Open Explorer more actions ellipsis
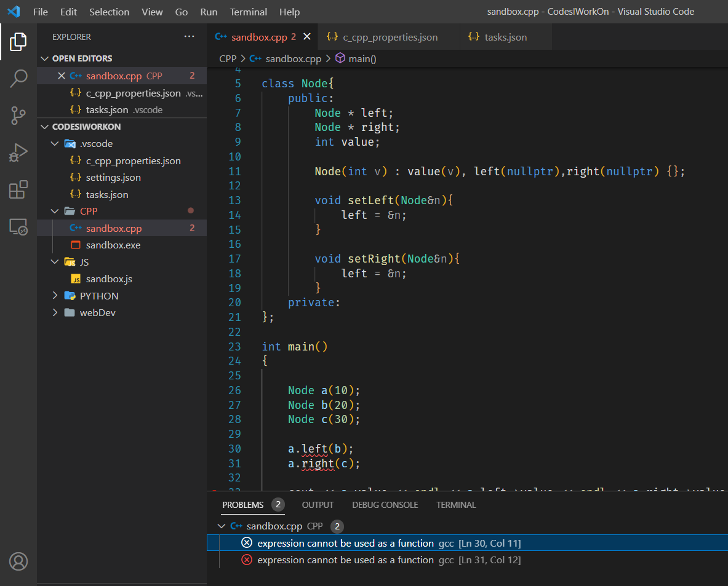728x586 pixels. click(189, 37)
